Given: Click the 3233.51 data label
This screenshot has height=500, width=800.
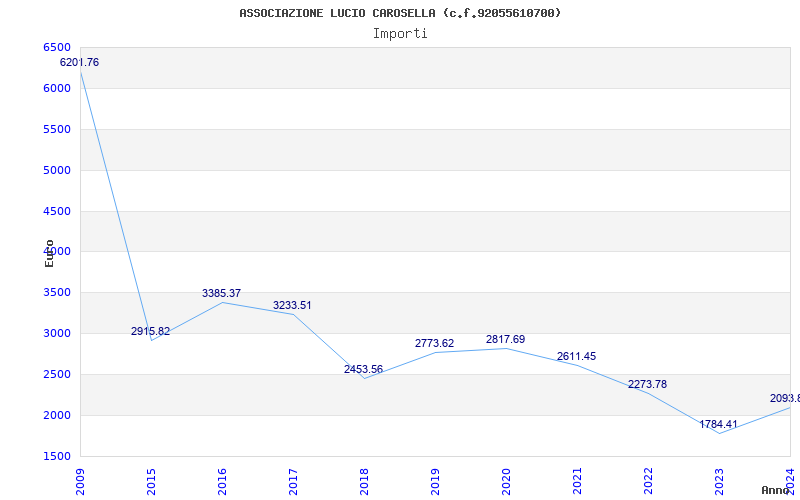Looking at the screenshot, I should (292, 305).
